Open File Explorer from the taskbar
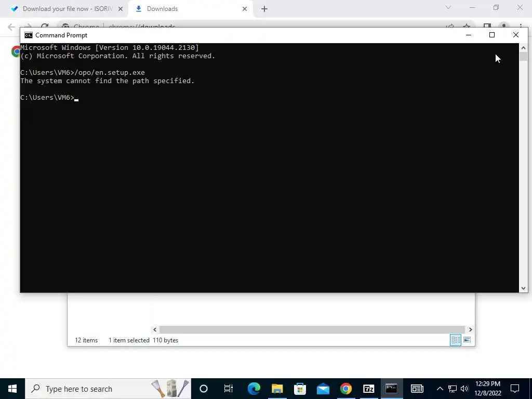Screen dimensions: 532x399 pyautogui.click(x=277, y=389)
